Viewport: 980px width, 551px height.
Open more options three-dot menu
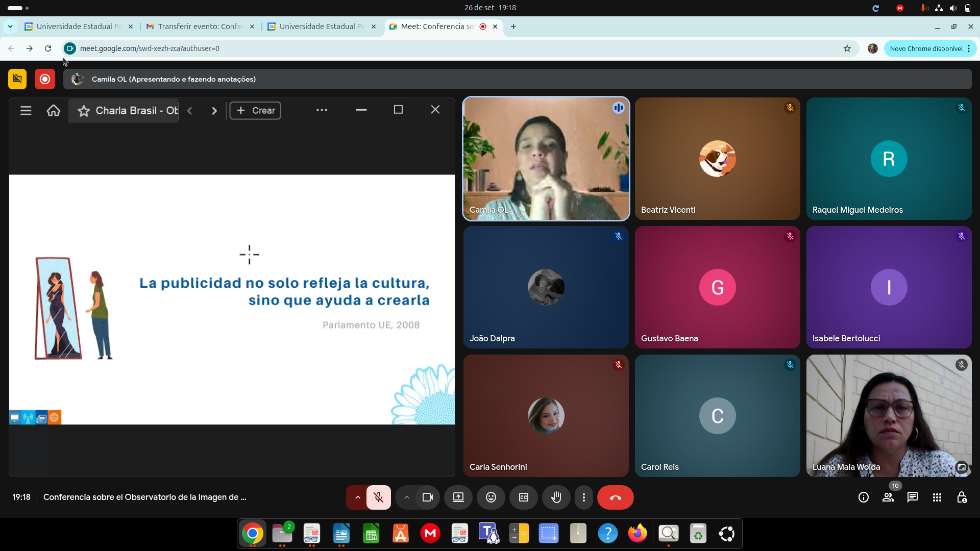click(583, 497)
